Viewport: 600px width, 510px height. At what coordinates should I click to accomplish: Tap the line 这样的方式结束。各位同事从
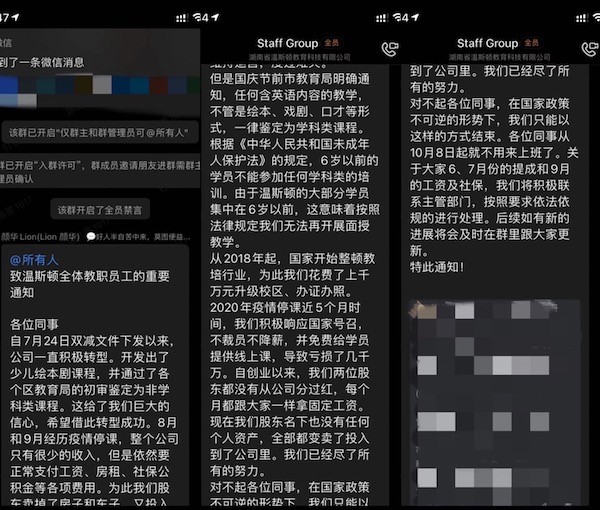tap(490, 137)
